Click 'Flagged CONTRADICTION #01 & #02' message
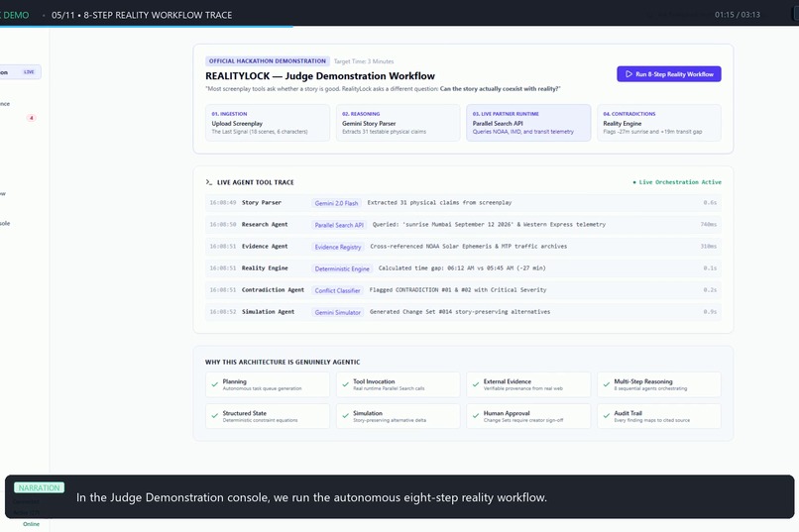This screenshot has width=799, height=532. 458,290
